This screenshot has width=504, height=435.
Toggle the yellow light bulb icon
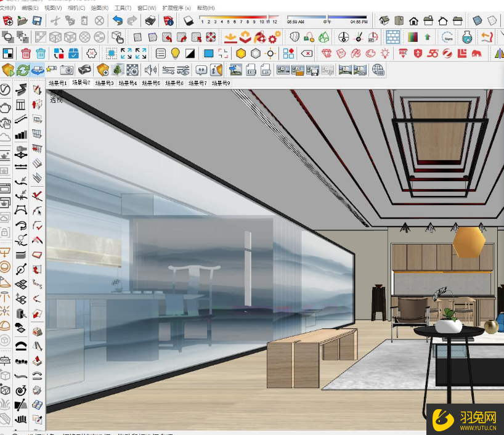pos(176,54)
